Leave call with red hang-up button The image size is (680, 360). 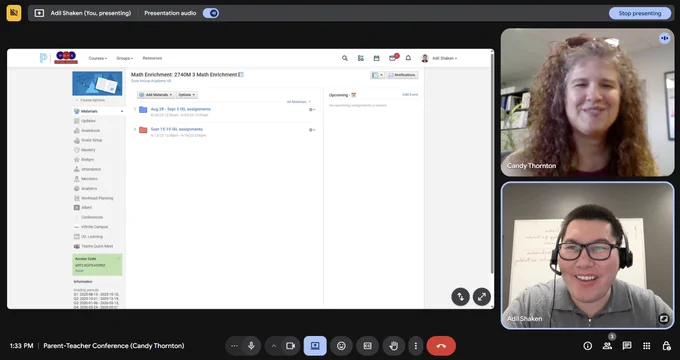(x=441, y=346)
